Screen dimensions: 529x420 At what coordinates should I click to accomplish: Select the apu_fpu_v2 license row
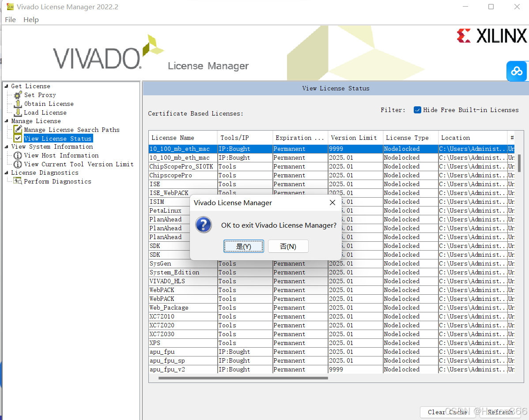pyautogui.click(x=332, y=369)
